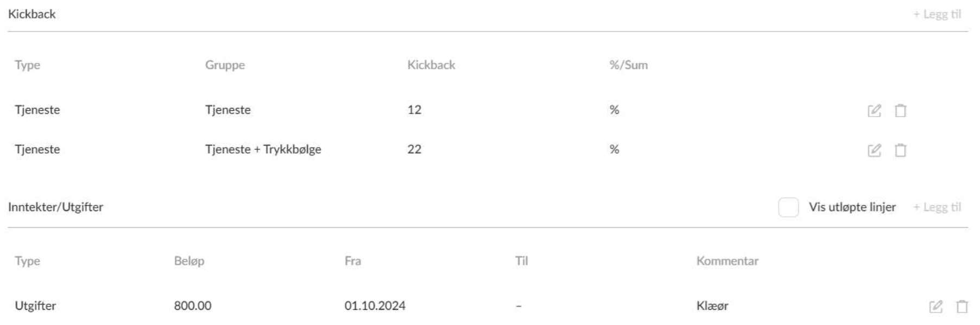The image size is (980, 325).
Task: Delete the Tjeneste 12% kickback row
Action: [x=900, y=111]
